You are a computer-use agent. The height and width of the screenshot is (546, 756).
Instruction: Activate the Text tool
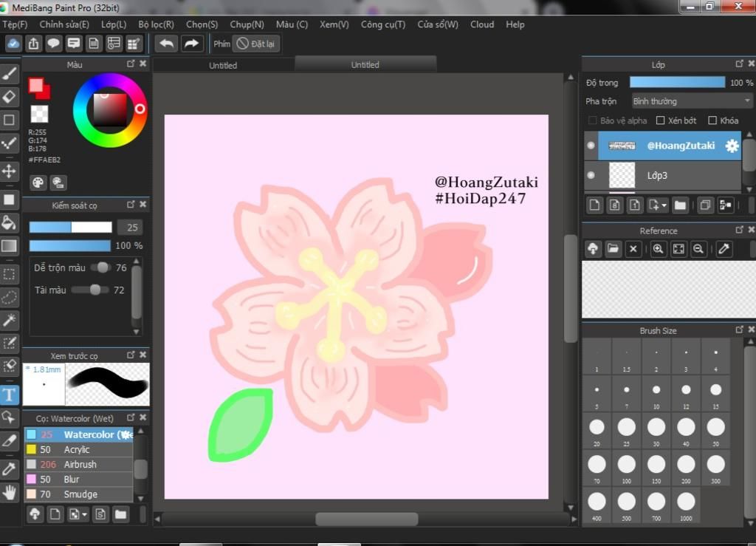pos(9,395)
